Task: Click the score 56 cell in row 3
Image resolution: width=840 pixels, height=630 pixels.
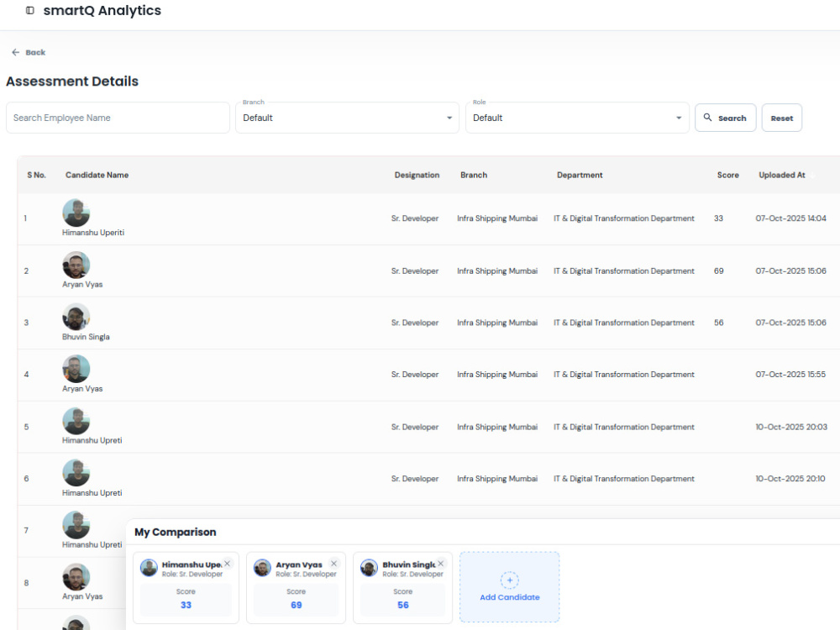Action: tap(718, 323)
